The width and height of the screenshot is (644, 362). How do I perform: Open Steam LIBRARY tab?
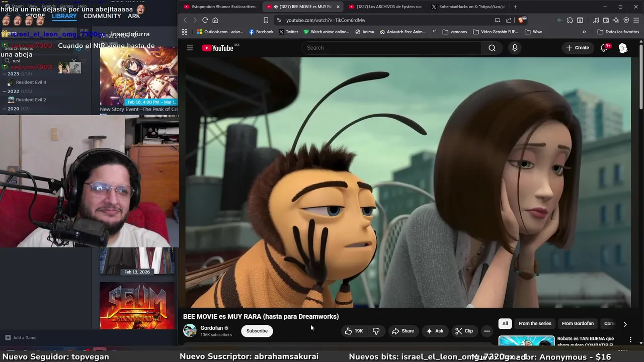64,16
